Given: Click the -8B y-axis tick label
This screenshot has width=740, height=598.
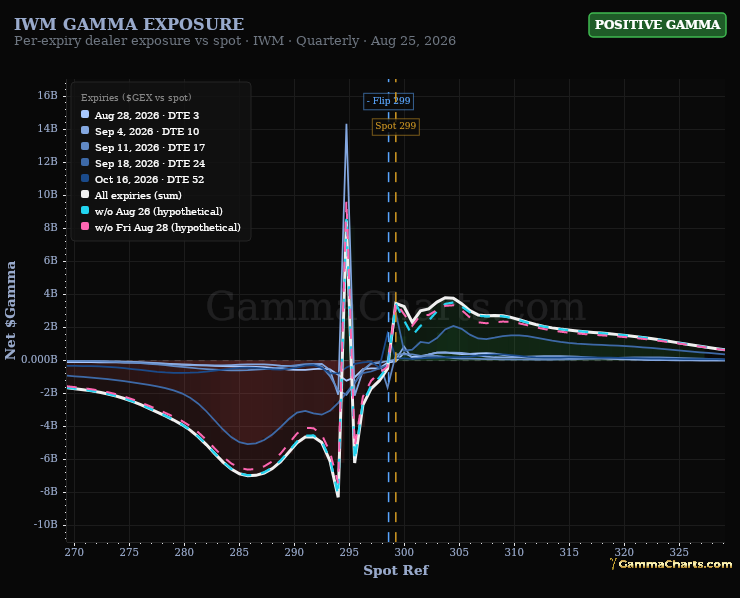Looking at the screenshot, I should pos(49,492).
